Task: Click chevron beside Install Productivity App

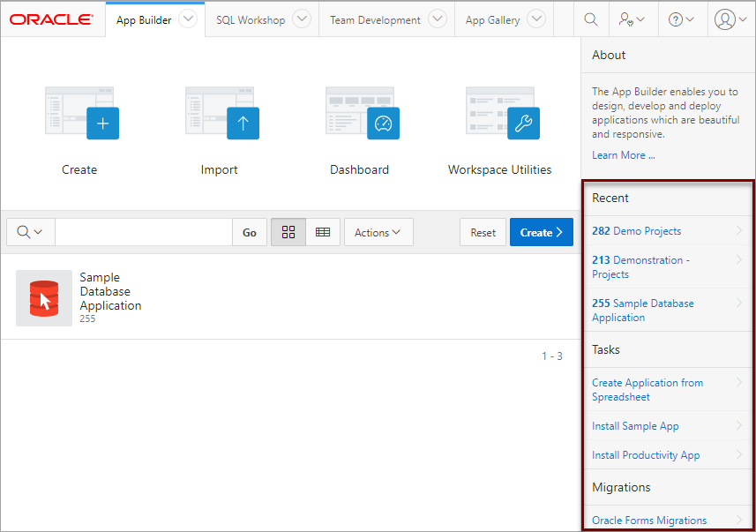Action: tap(739, 454)
